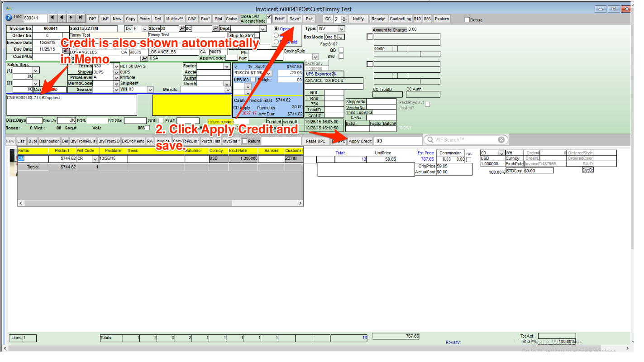
Task: Click the 856 toolbar button
Action: click(x=427, y=19)
